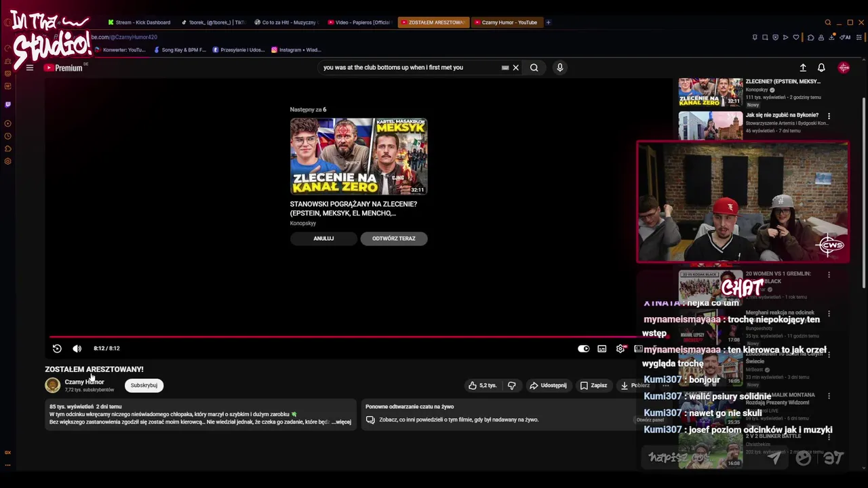Open sidebar settings gear icon
Viewport: 868px width, 488px height.
(x=7, y=161)
